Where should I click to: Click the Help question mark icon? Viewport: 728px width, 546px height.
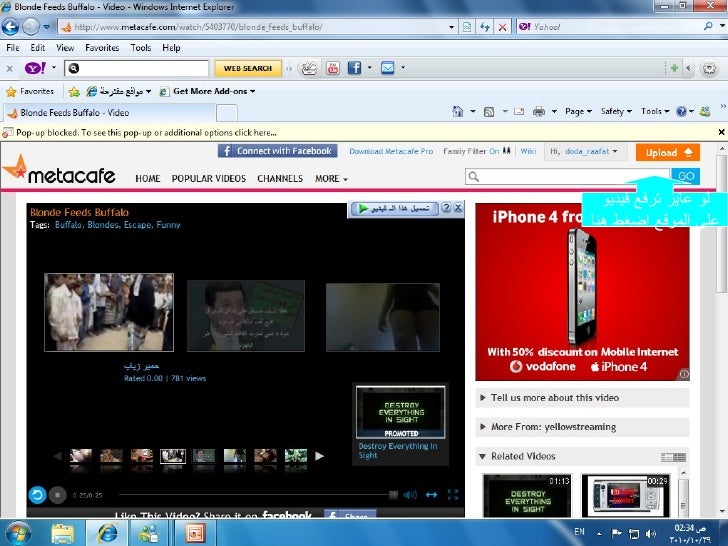[x=681, y=111]
